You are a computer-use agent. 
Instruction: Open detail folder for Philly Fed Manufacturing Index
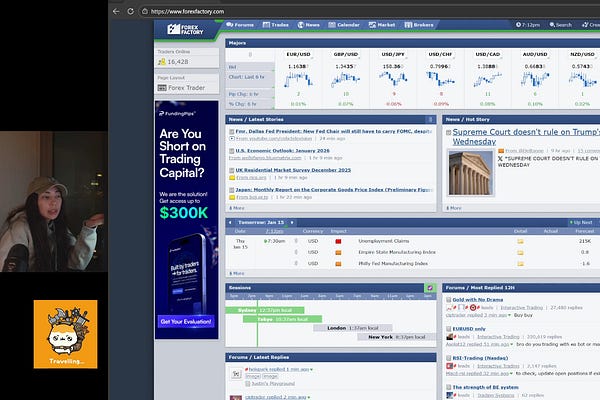tap(520, 264)
